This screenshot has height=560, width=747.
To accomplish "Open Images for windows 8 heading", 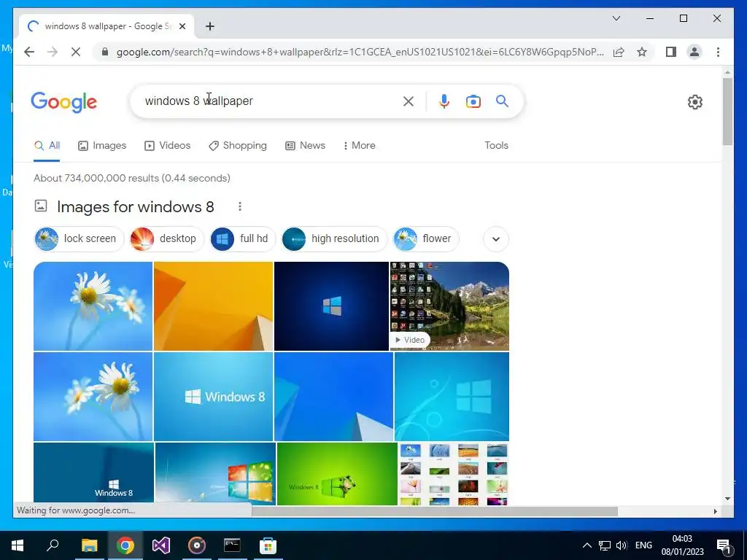I will click(135, 206).
